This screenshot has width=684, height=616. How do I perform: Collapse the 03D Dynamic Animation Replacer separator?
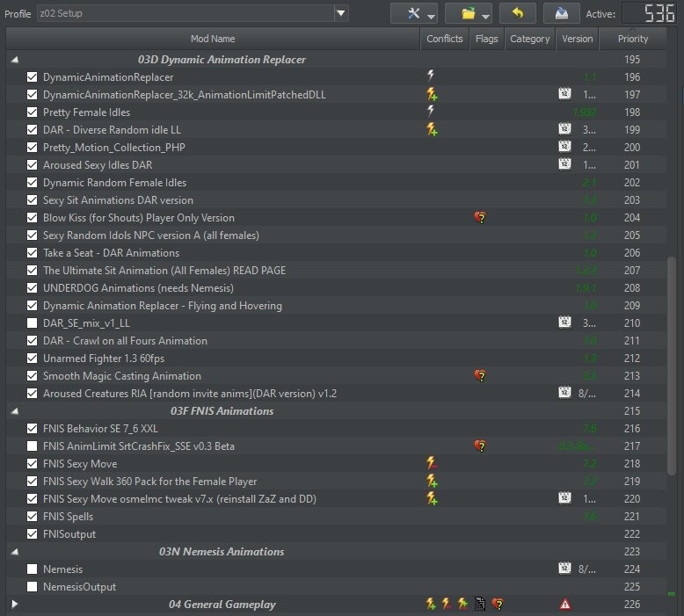click(15, 60)
